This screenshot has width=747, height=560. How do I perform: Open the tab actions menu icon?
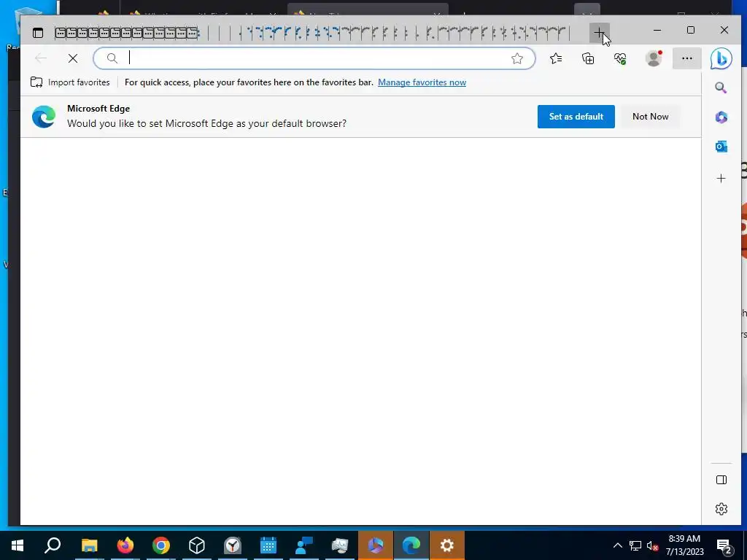(38, 32)
